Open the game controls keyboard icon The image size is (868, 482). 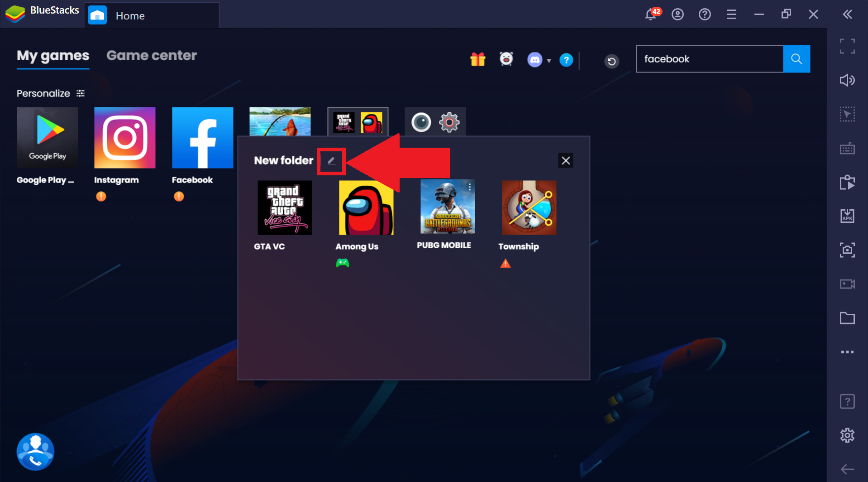tap(847, 148)
